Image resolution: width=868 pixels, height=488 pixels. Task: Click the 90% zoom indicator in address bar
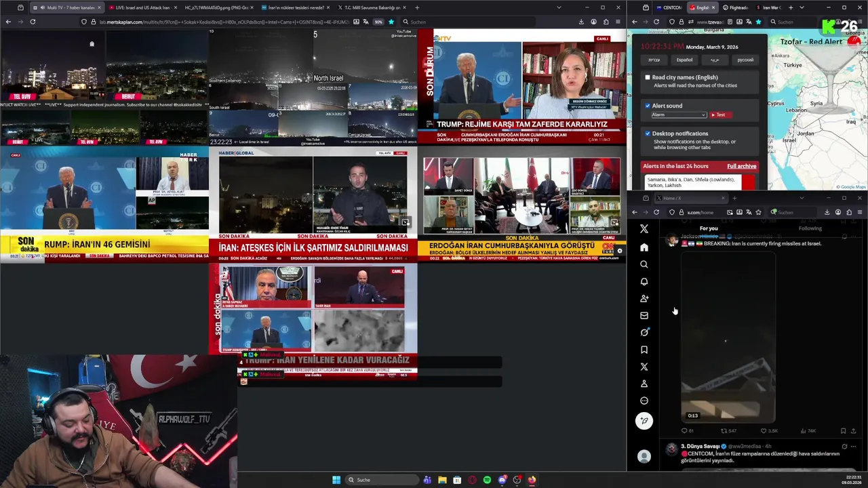click(378, 22)
